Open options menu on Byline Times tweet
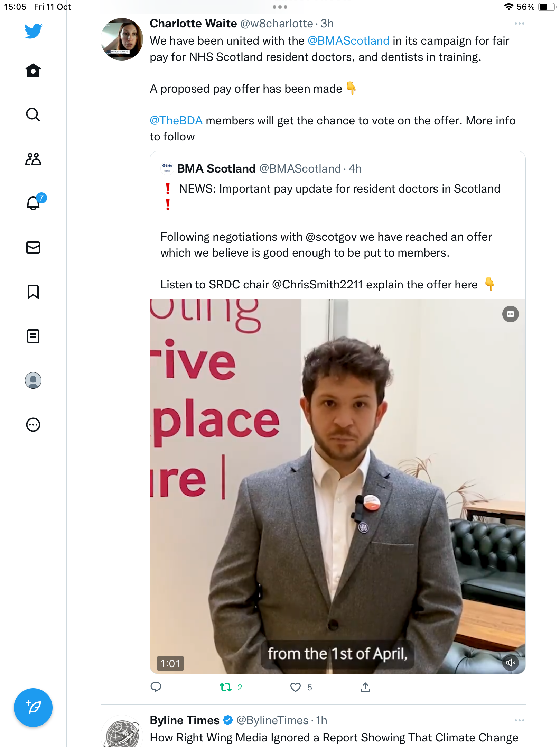This screenshot has width=560, height=747. [519, 720]
